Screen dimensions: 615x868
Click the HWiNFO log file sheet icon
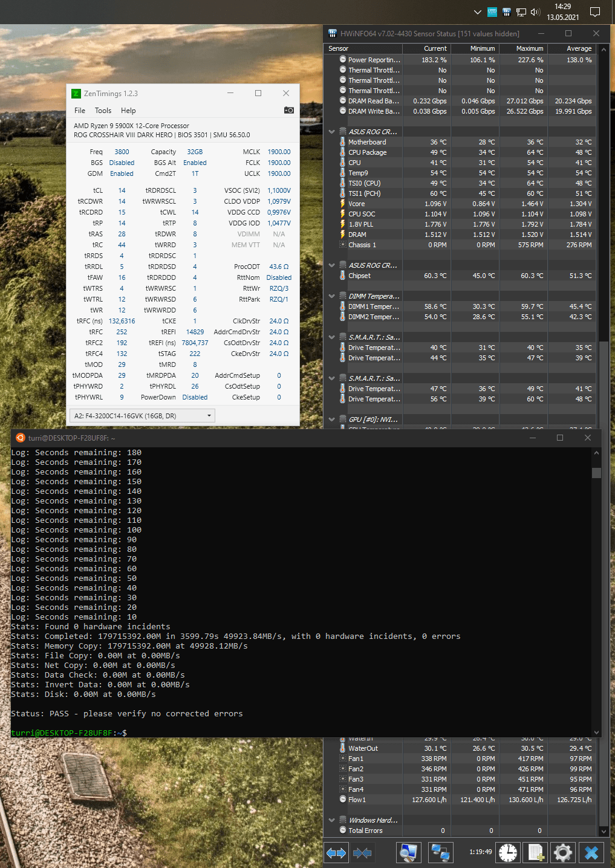coord(537,852)
